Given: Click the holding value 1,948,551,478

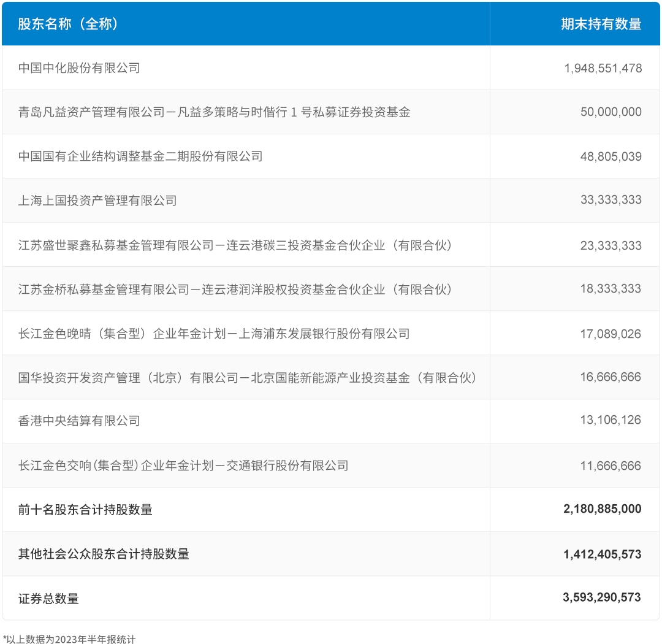Looking at the screenshot, I should coord(603,68).
